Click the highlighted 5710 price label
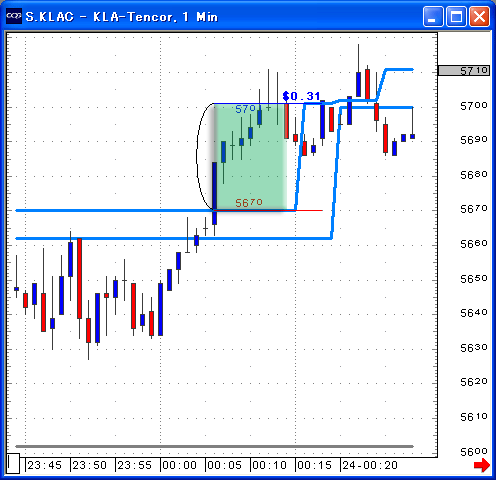 click(x=464, y=70)
